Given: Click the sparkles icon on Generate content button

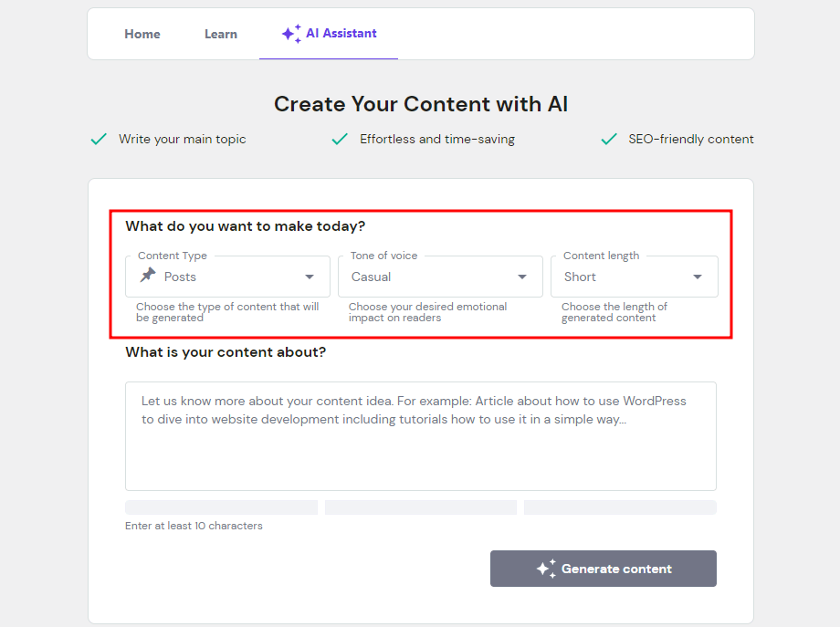Looking at the screenshot, I should [547, 568].
